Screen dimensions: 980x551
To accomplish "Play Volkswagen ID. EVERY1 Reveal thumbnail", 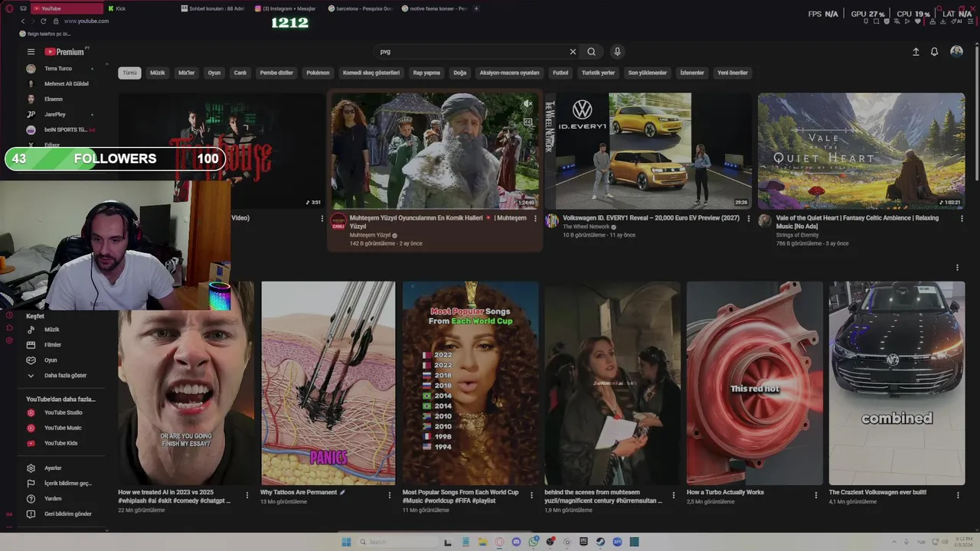I will coord(648,151).
